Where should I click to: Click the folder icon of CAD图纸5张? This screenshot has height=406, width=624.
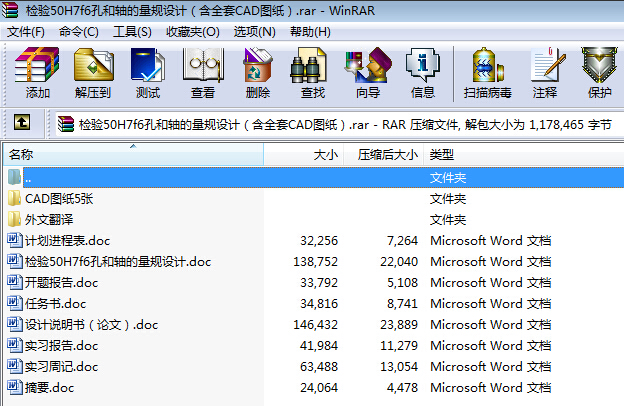(x=14, y=198)
